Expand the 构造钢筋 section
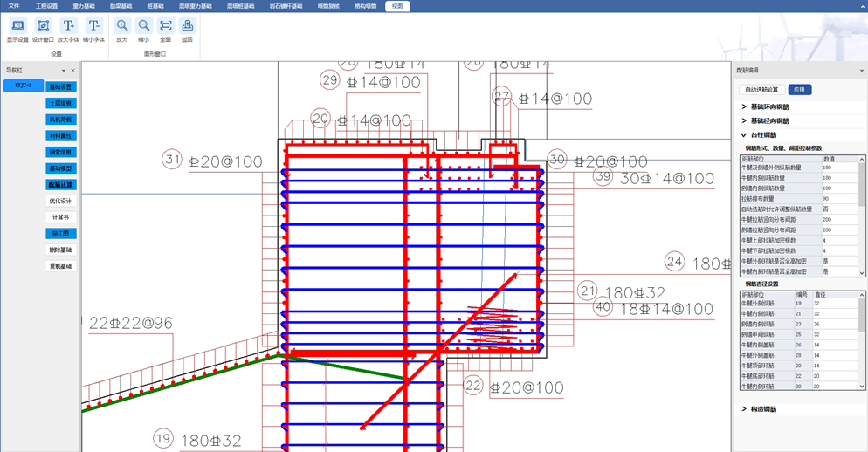 pyautogui.click(x=744, y=408)
